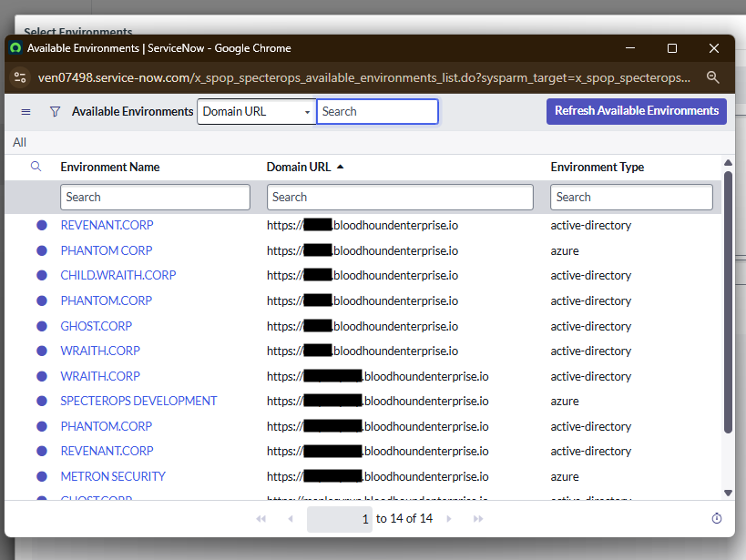Click the dot next to SPECTEROPS DEVELOPMENT row

[42, 401]
